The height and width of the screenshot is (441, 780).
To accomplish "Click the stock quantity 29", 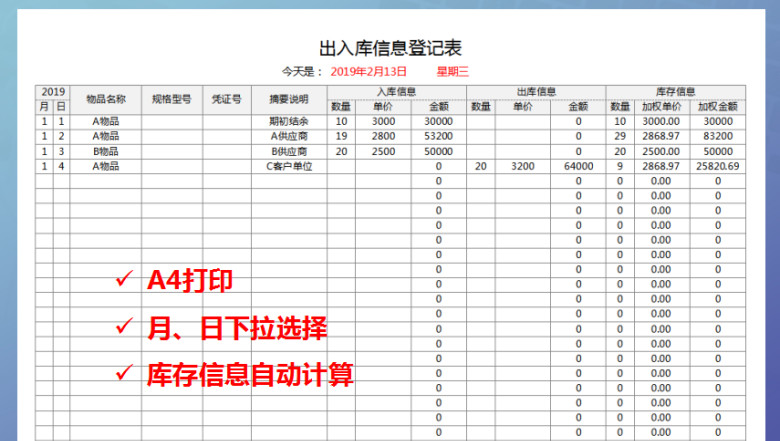I will coord(620,136).
